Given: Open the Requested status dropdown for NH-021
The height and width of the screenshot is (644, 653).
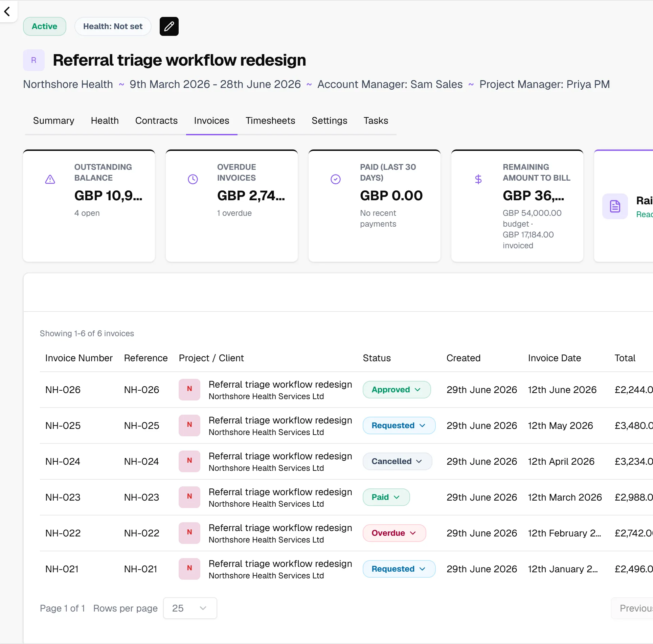Looking at the screenshot, I should pyautogui.click(x=399, y=569).
